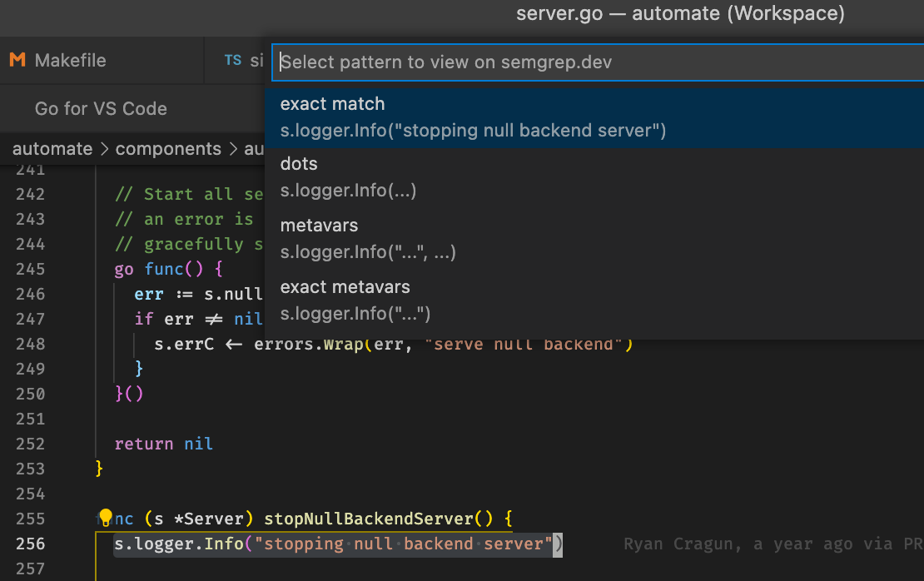Click 's.errC ← errors.Wrap' code line

point(393,344)
